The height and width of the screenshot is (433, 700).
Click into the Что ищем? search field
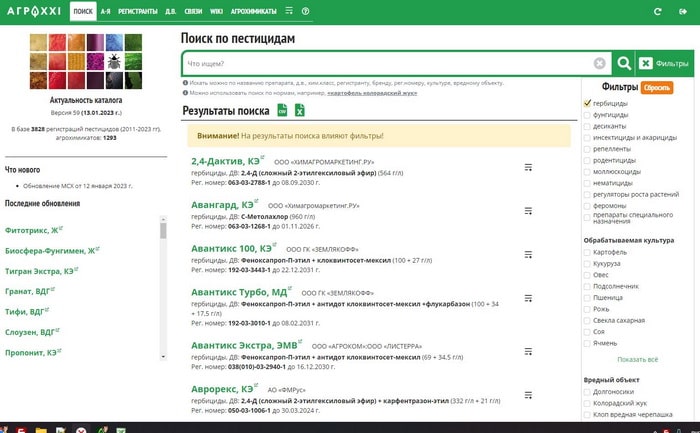tap(388, 63)
